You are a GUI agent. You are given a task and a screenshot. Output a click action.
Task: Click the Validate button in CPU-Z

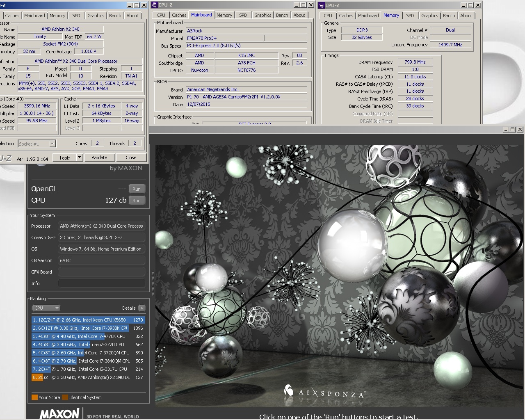click(x=99, y=157)
